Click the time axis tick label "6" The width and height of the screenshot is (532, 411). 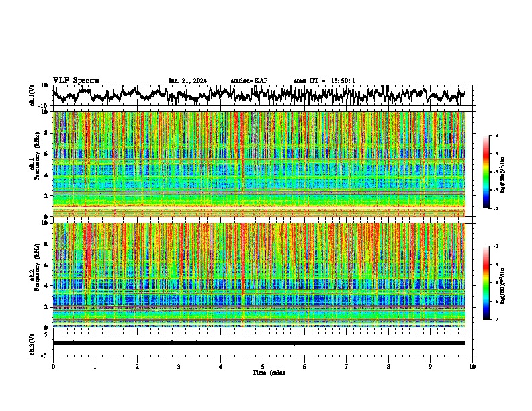pyautogui.click(x=305, y=367)
